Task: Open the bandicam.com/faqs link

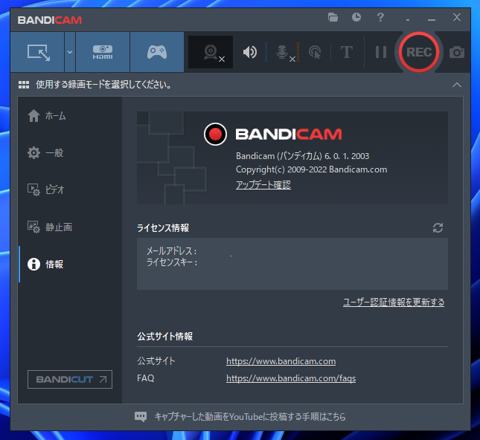Action: (291, 378)
